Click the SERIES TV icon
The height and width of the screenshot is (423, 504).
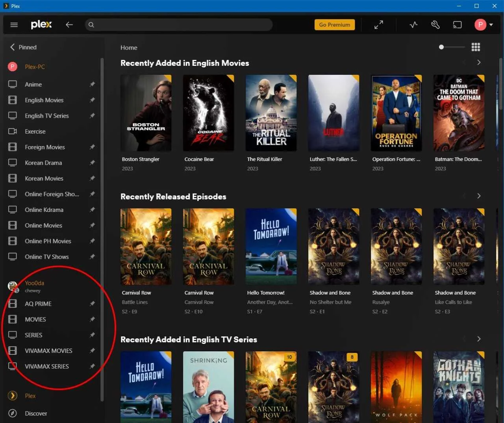click(x=13, y=335)
